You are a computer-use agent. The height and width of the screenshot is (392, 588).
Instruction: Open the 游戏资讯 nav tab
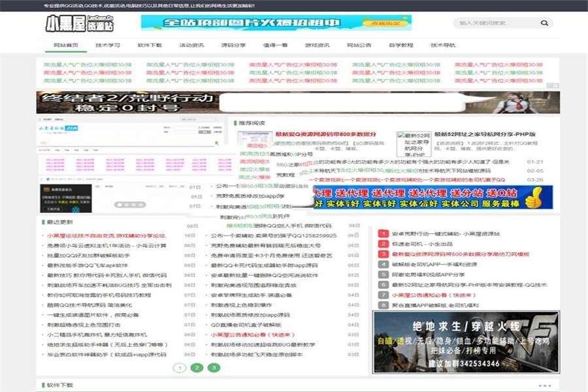[318, 45]
